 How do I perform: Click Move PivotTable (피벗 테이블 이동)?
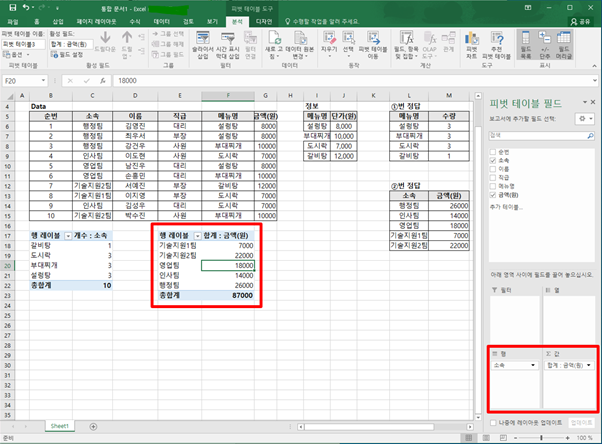click(372, 45)
